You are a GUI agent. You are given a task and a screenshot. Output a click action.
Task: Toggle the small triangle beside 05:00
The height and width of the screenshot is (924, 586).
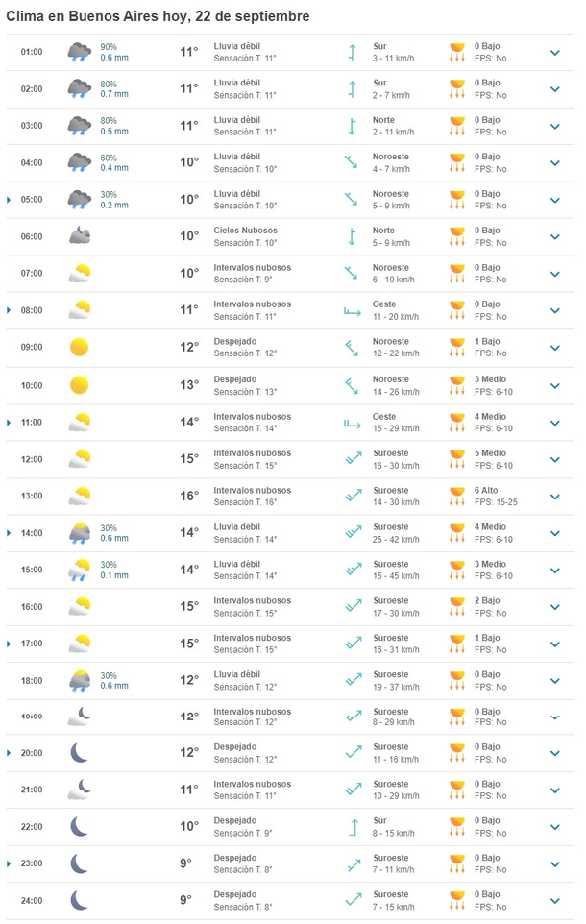[10, 200]
